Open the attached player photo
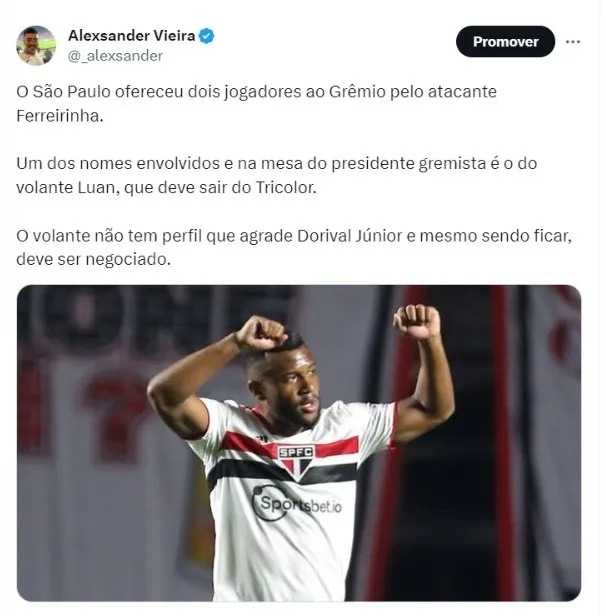Image resolution: width=606 pixels, height=616 pixels. (299, 443)
